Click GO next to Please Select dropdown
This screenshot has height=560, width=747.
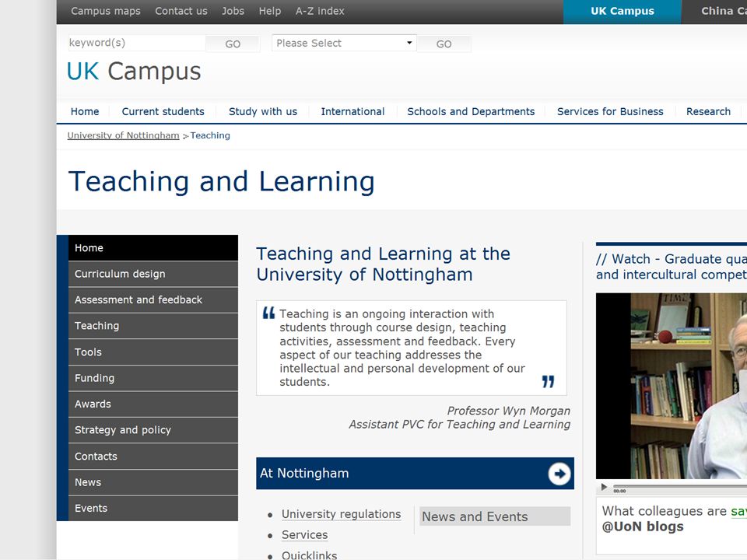(444, 44)
